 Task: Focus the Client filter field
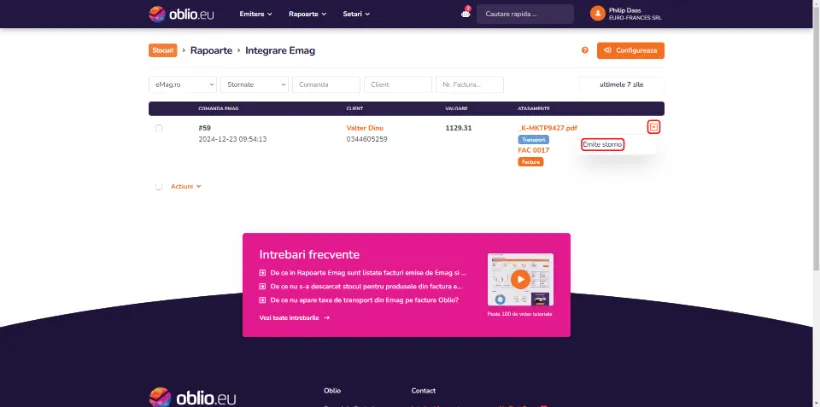(x=398, y=84)
